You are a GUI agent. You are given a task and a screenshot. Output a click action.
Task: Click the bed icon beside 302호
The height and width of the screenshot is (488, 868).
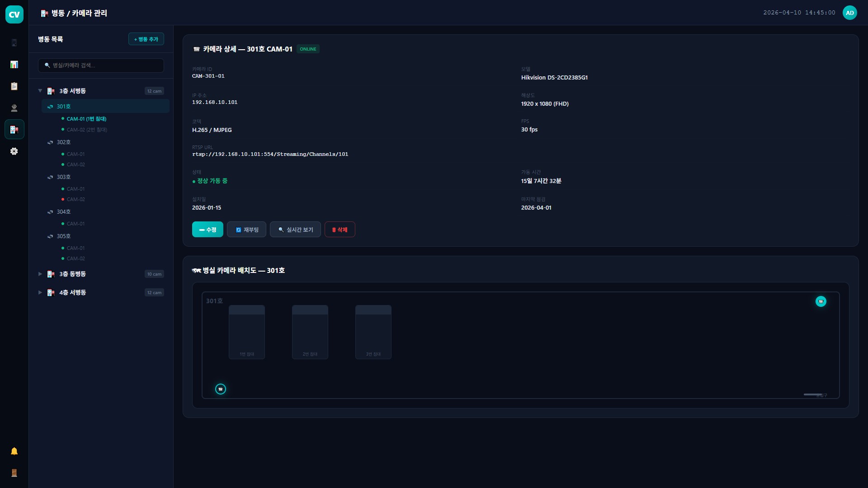(x=50, y=142)
